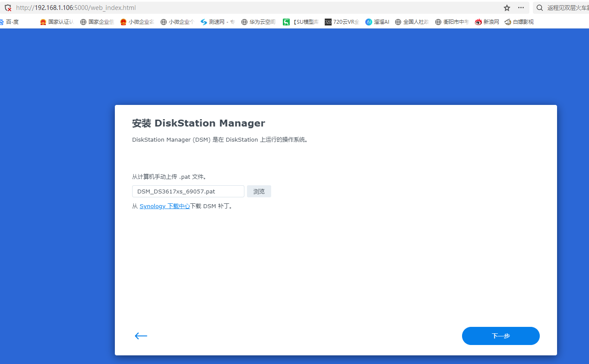Image resolution: width=589 pixels, height=364 pixels.
Task: Click the address bar URL
Action: tap(76, 8)
